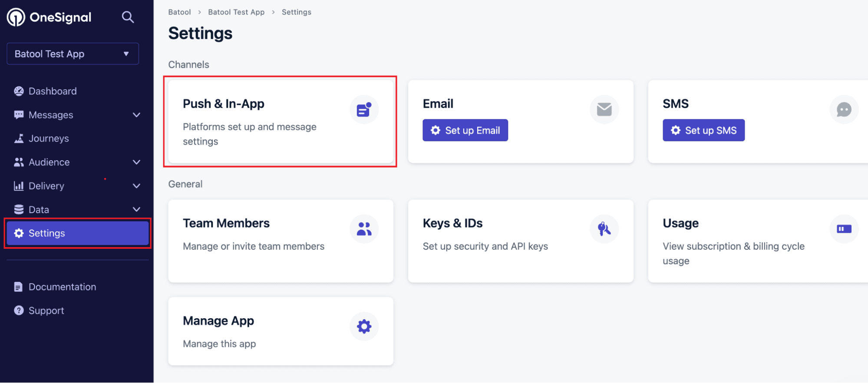Click the OneSignal logo
The image size is (868, 383).
click(x=49, y=17)
